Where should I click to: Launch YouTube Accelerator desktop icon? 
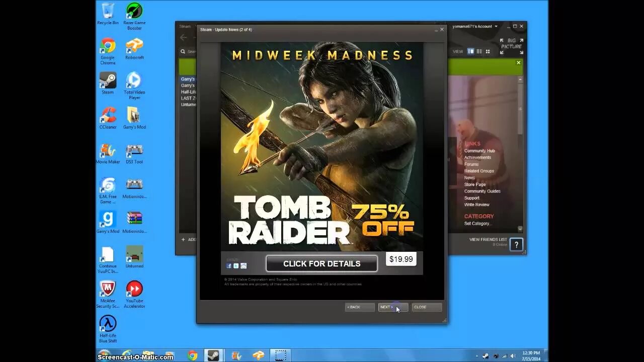134,295
